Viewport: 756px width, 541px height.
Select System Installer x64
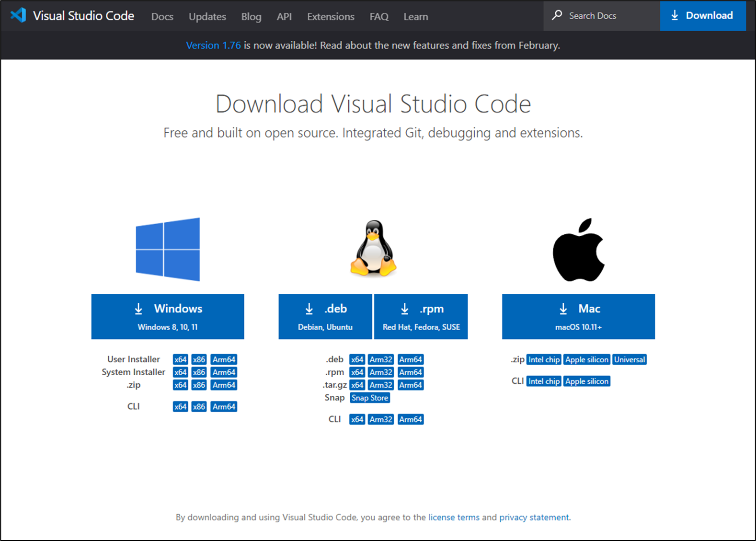coord(181,372)
